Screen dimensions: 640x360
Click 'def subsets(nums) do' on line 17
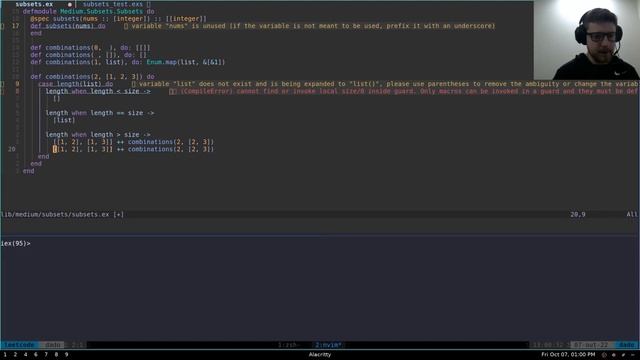pyautogui.click(x=68, y=26)
